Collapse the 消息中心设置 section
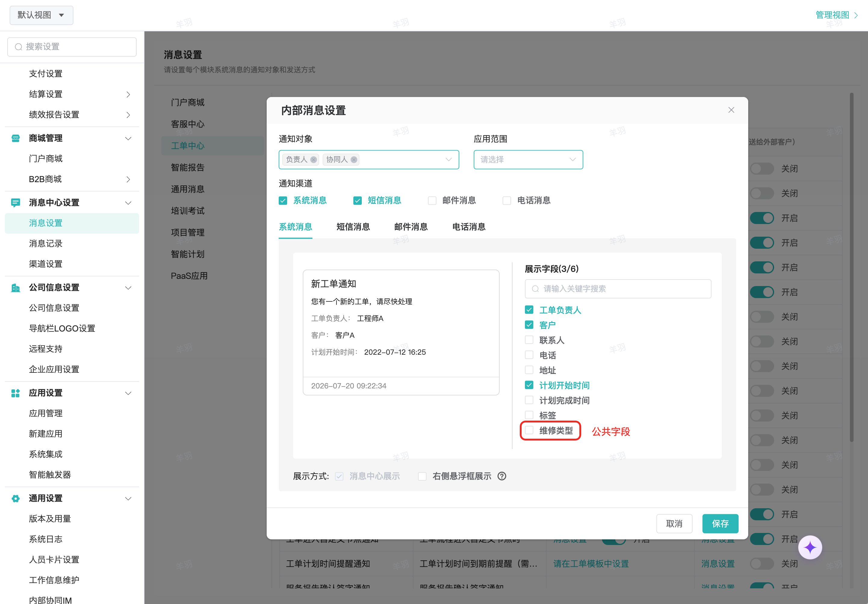The height and width of the screenshot is (604, 868). 128,203
